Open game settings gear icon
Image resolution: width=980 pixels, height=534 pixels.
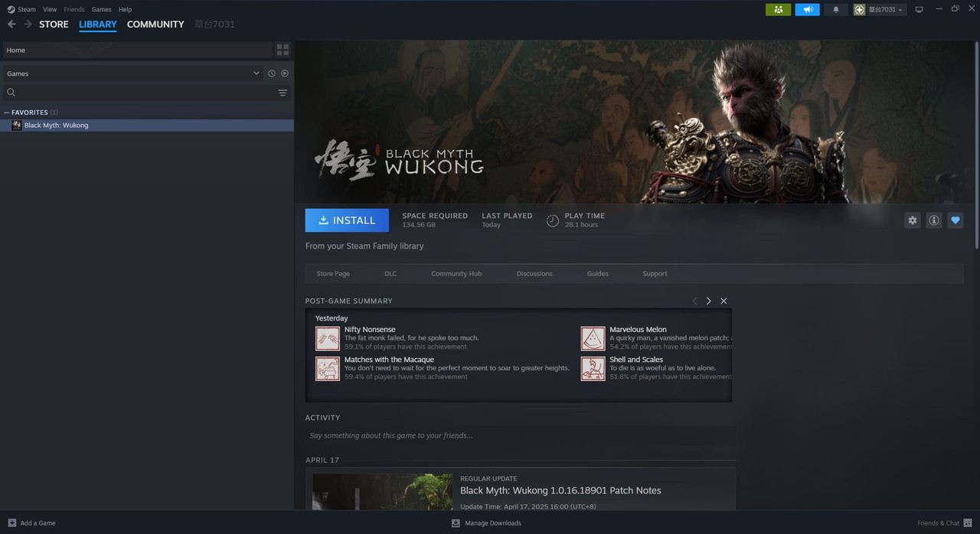tap(912, 220)
